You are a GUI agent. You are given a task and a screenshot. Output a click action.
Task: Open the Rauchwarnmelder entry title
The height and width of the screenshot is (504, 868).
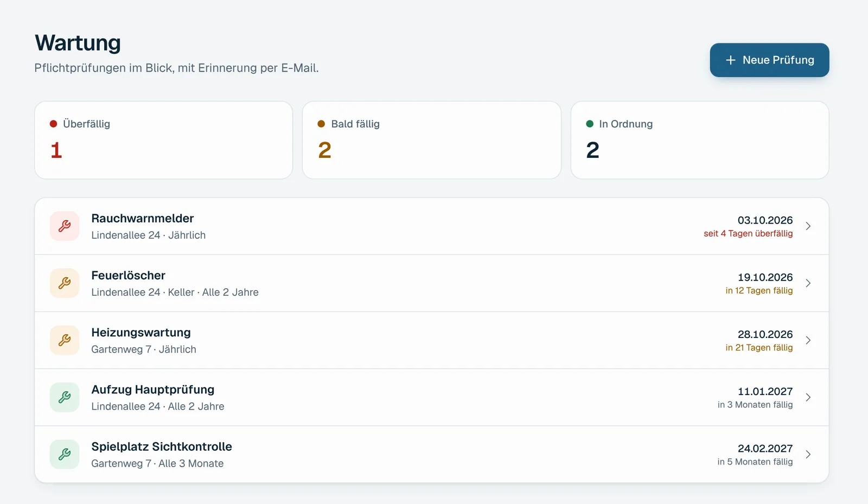(143, 218)
